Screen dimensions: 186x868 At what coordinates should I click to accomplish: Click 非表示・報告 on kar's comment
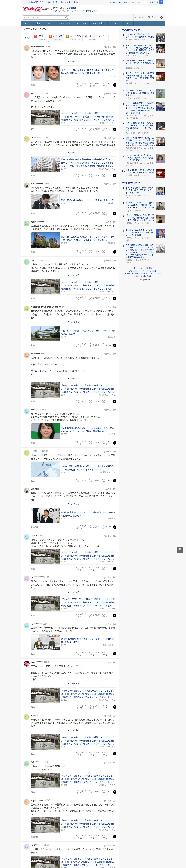tap(110, 94)
